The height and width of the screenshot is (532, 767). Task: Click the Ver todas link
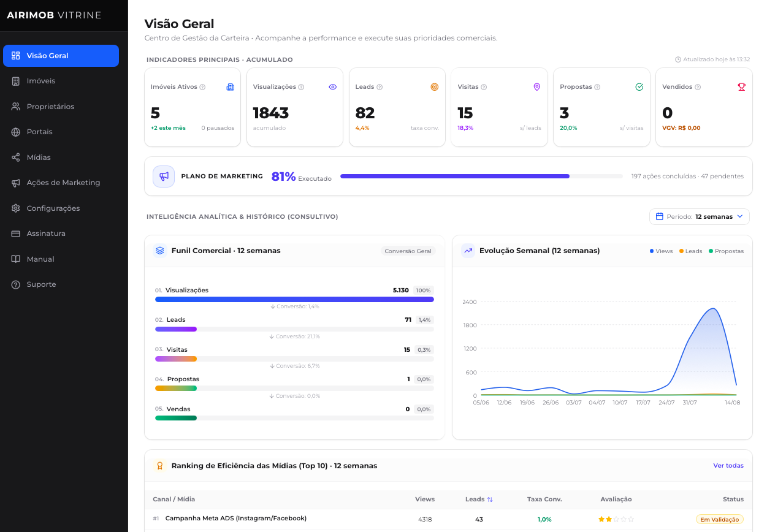[728, 466]
